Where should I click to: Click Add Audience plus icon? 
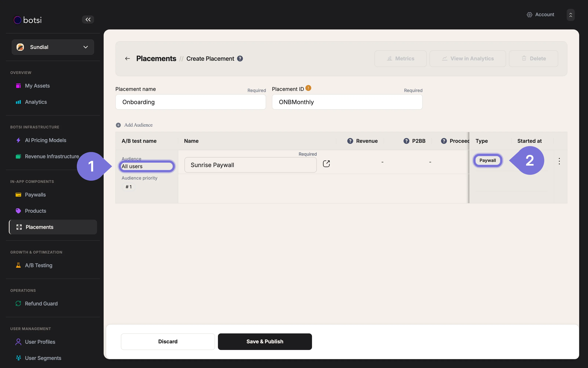(118, 125)
